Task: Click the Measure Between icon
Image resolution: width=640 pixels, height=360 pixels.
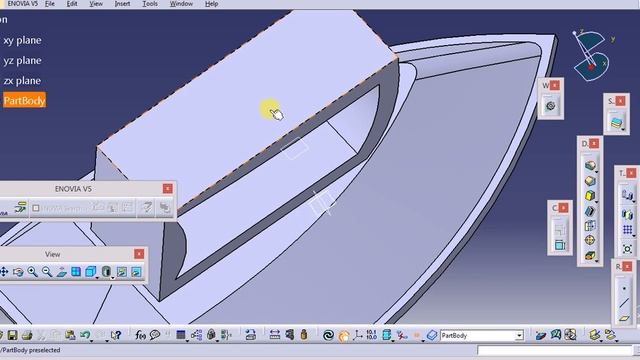Action: pos(275,336)
